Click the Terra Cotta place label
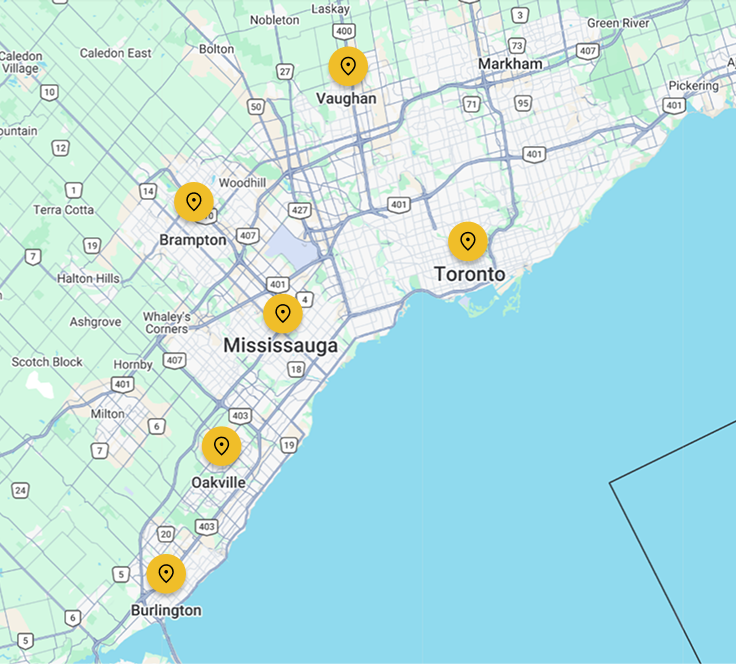 [x=64, y=210]
